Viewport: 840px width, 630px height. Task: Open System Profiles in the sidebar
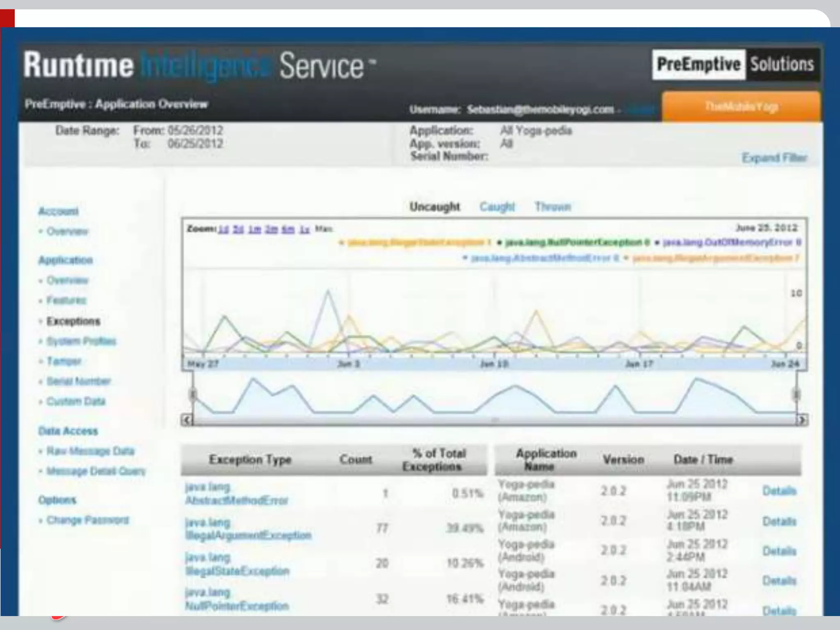81,341
